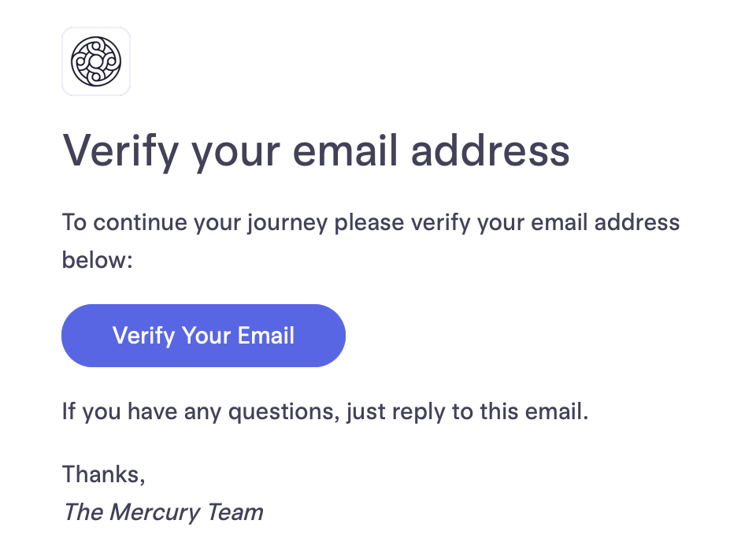Click the "To continue your journey" paragraph line

371,223
